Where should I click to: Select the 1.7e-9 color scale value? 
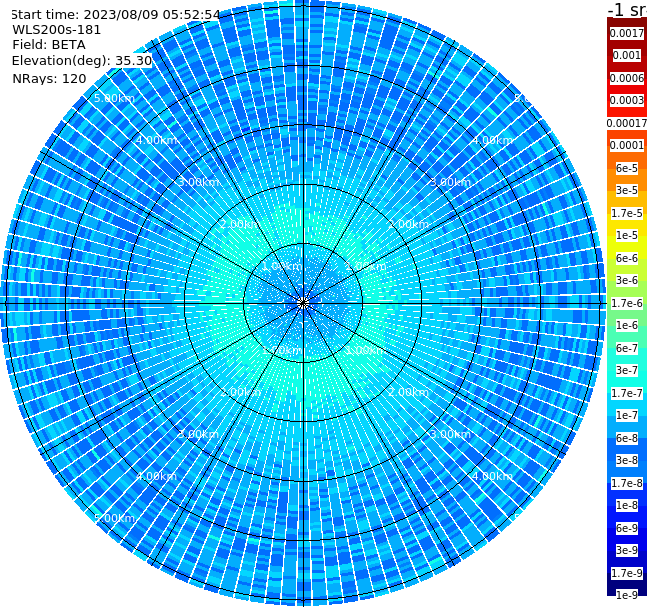click(x=627, y=573)
